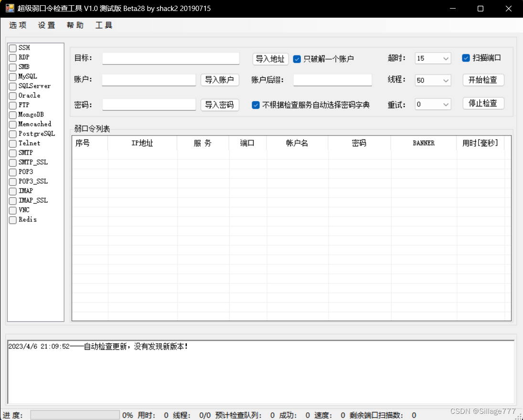Open the 帮助 menu
This screenshot has width=523, height=420.
[75, 25]
